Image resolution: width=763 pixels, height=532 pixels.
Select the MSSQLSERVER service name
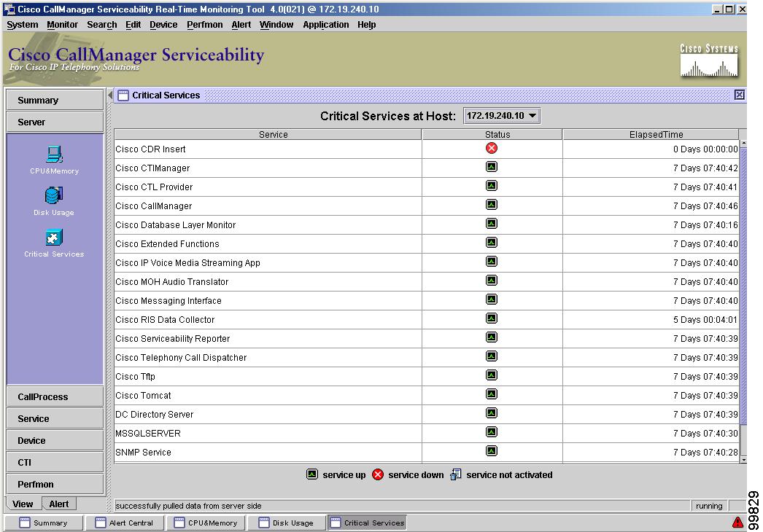point(148,434)
